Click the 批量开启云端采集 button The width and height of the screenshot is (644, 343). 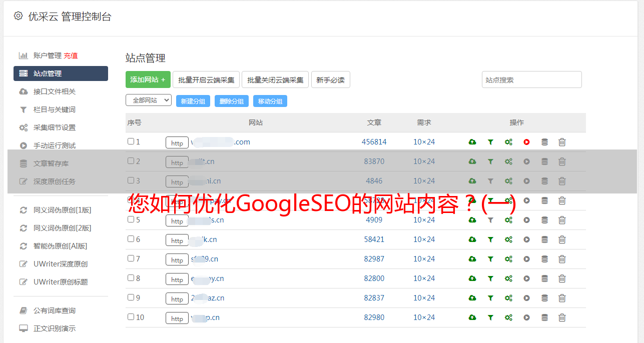click(206, 79)
